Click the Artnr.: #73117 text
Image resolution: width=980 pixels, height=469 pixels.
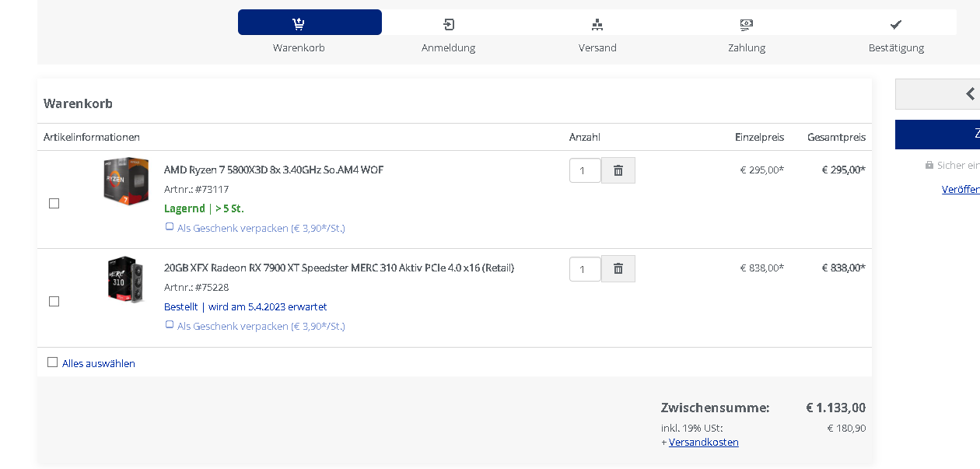[x=196, y=189]
